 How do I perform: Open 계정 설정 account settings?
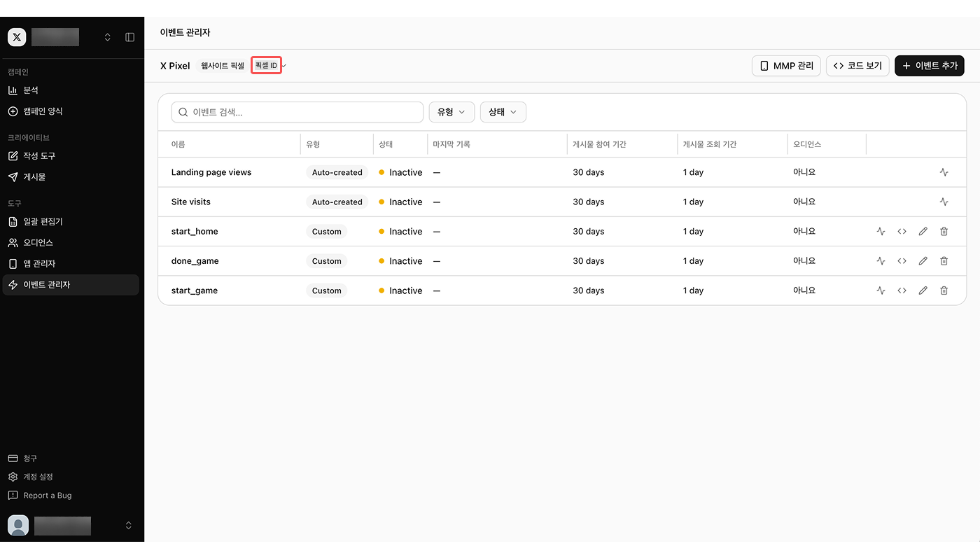click(30, 477)
